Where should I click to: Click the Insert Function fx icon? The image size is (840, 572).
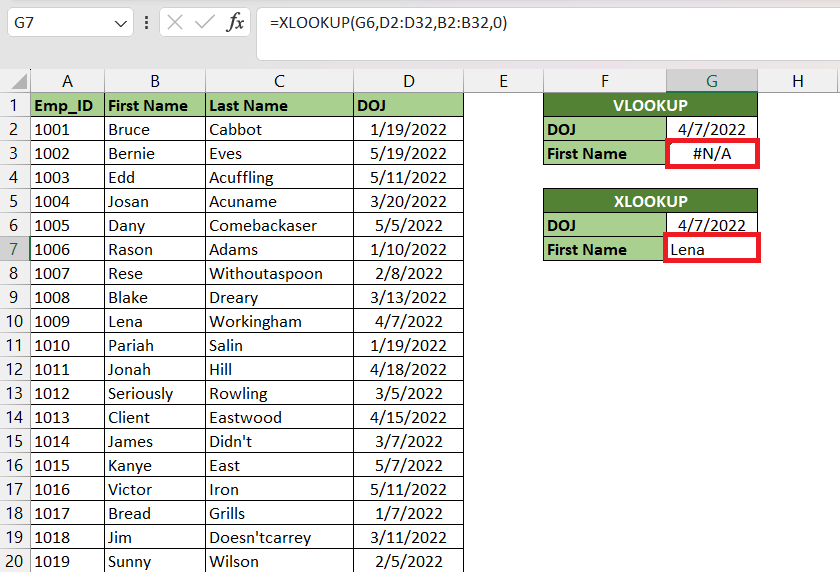click(x=235, y=22)
